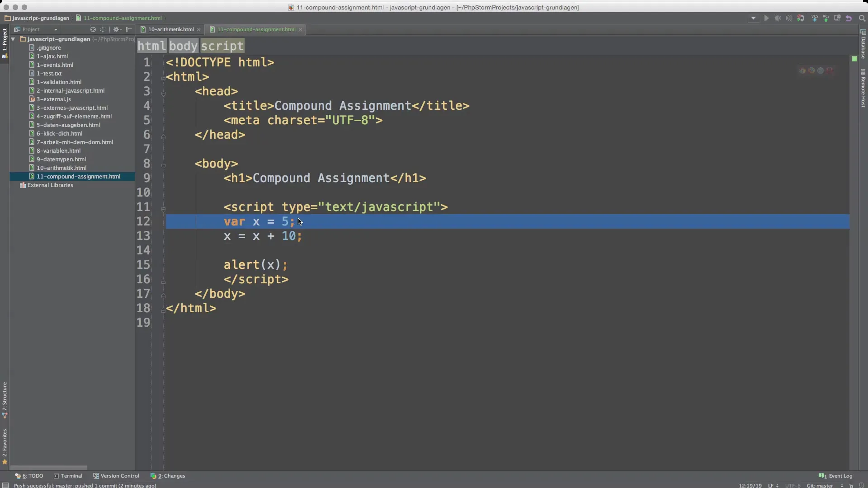The image size is (868, 488).
Task: Open the Remote Host side panel
Action: [863, 88]
